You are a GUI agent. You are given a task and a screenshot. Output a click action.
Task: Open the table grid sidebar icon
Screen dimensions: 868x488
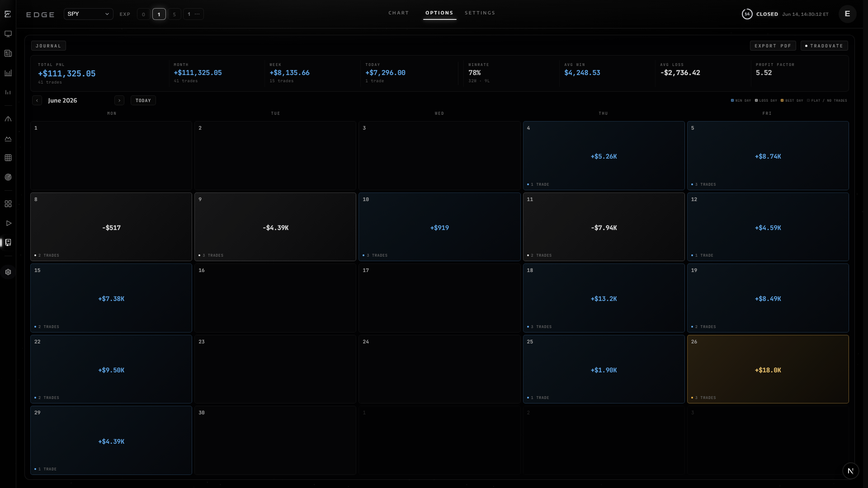click(8, 158)
